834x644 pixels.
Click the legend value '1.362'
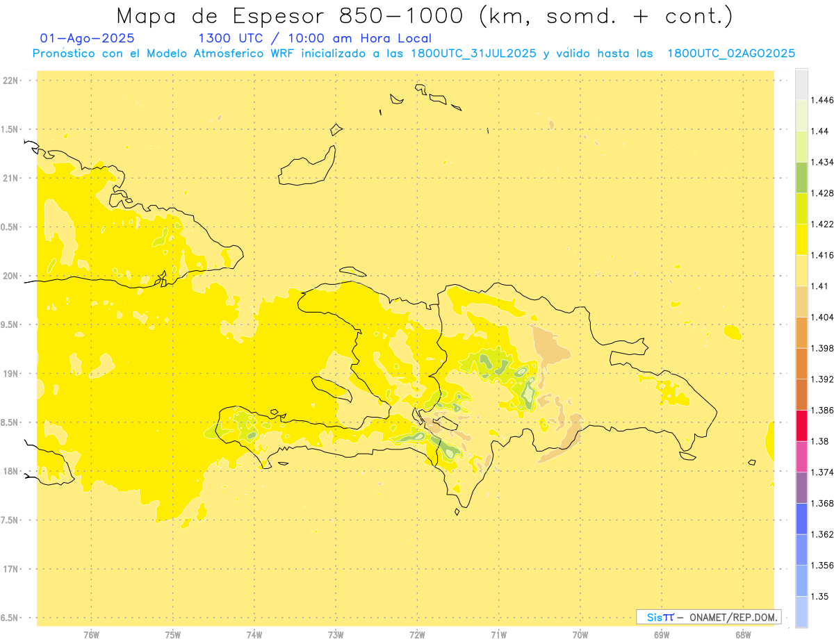pyautogui.click(x=823, y=534)
